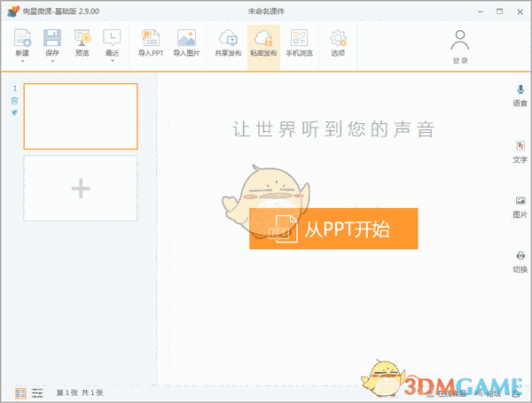
Task: Click the 语音 microphone icon
Action: click(x=520, y=89)
